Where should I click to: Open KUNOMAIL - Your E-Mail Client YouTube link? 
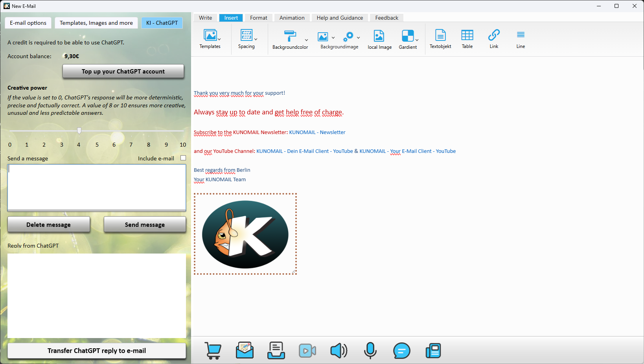tap(408, 151)
